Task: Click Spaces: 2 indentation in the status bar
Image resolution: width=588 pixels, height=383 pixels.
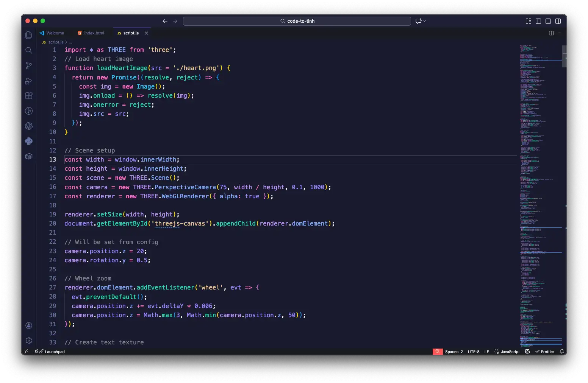Action: [x=454, y=352]
